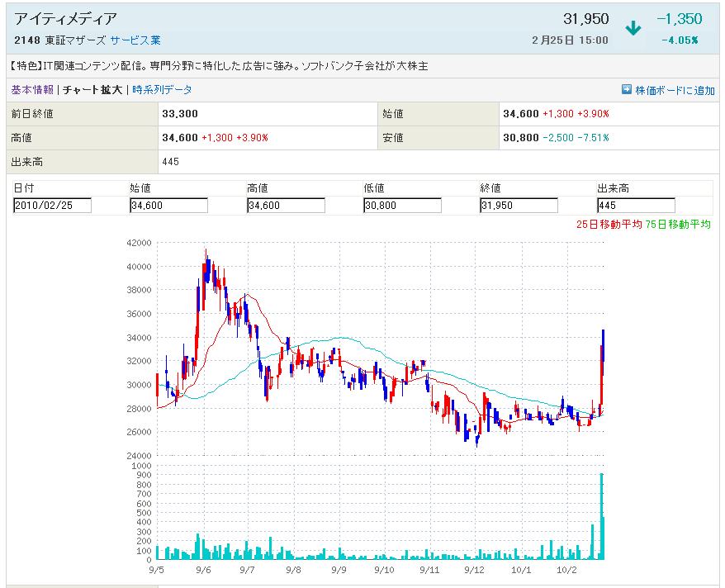Click the 日付 field showing 2010/02/25
The height and width of the screenshot is (588, 725).
point(52,206)
